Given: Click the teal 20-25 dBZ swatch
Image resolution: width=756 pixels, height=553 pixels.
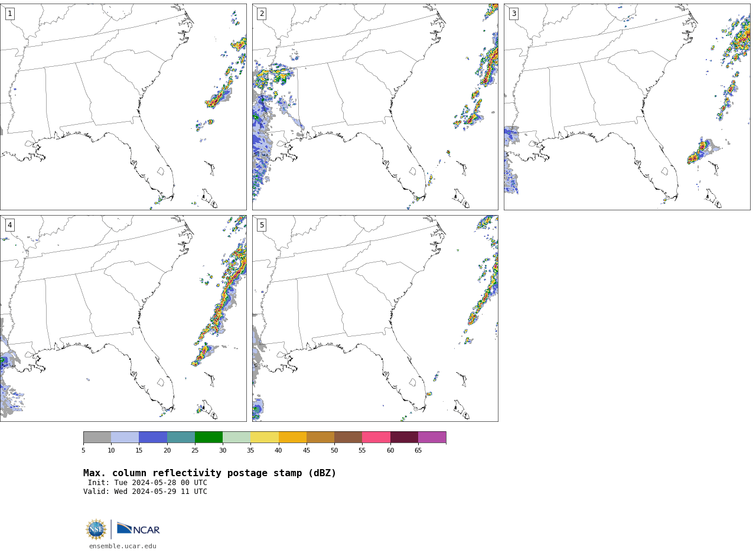Looking at the screenshot, I should [x=181, y=437].
